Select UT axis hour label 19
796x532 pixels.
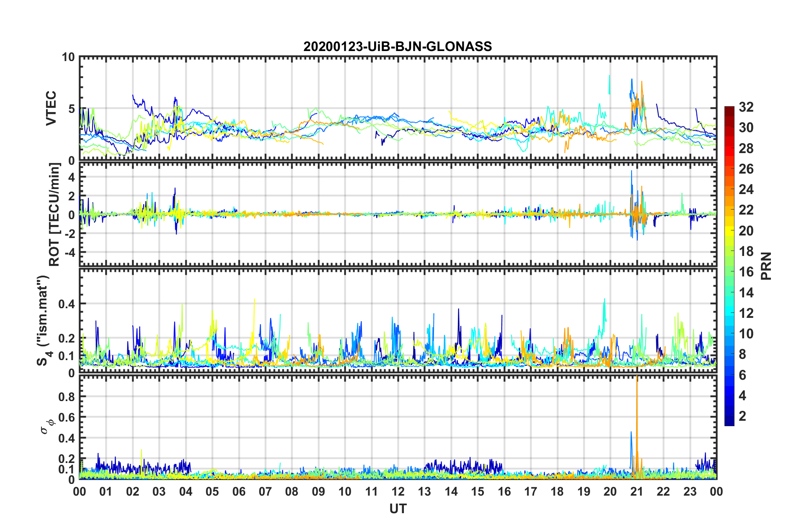pyautogui.click(x=584, y=492)
